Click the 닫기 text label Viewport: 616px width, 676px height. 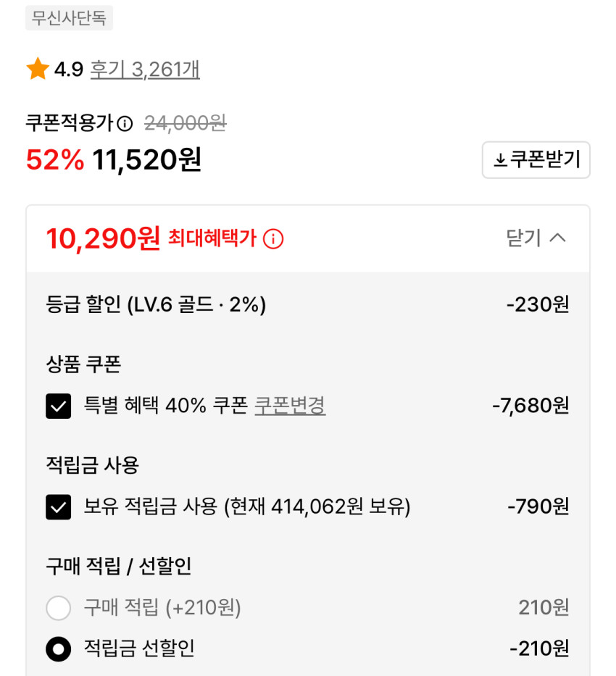524,238
